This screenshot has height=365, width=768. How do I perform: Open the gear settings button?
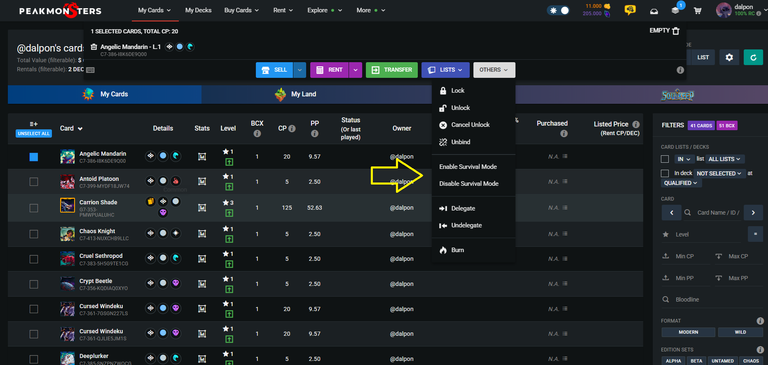point(729,57)
